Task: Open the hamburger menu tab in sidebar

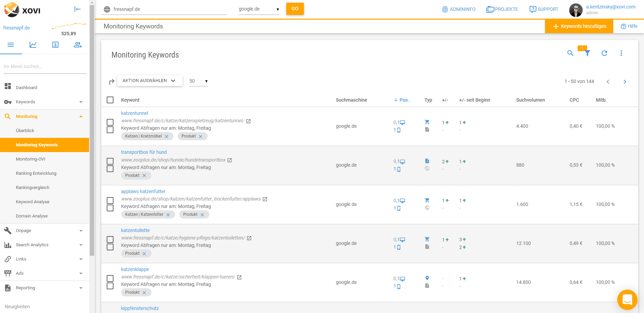Action: pyautogui.click(x=11, y=45)
